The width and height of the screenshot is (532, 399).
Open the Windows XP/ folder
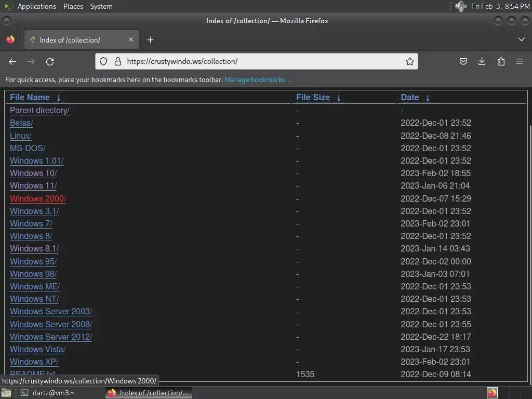click(x=34, y=362)
